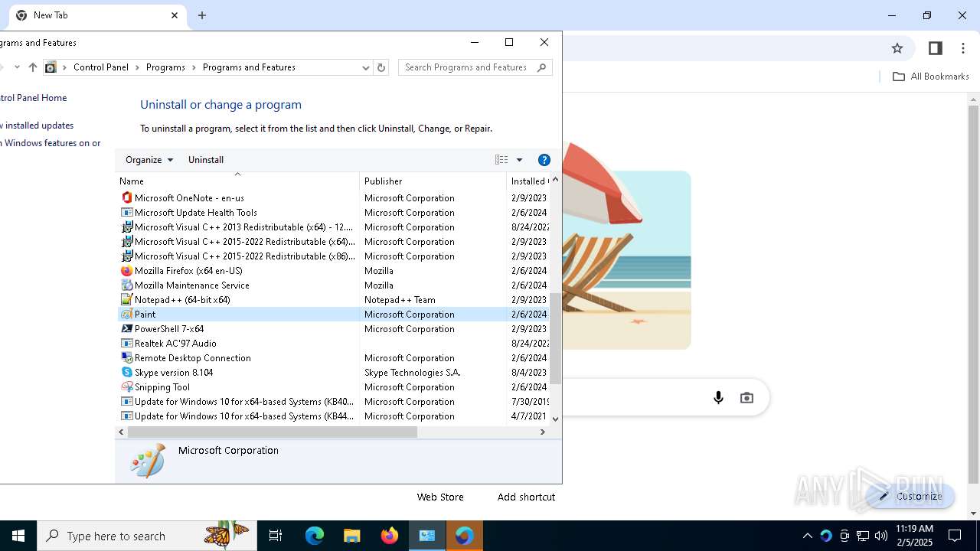The height and width of the screenshot is (551, 980).
Task: Click the PowerShell 7-x64 icon
Action: [x=127, y=328]
